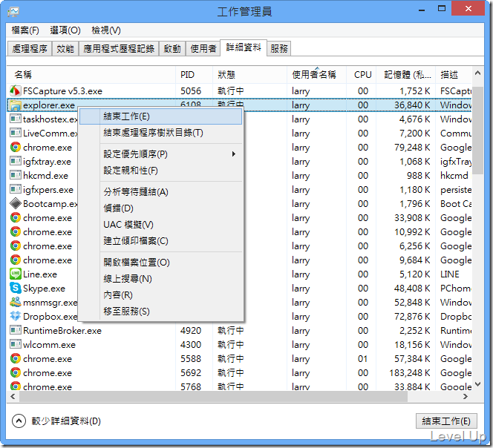The width and height of the screenshot is (493, 448).
Task: Choose 結束處理程序樹狀目錄(T) menu item
Action: tap(161, 133)
